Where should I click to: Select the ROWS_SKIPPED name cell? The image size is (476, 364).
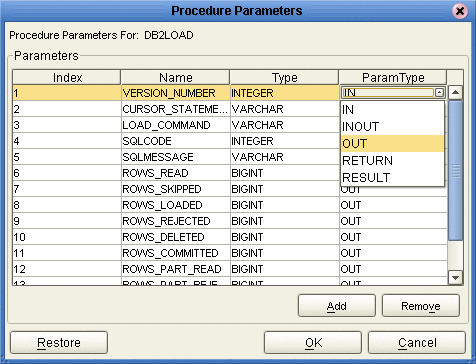[176, 189]
